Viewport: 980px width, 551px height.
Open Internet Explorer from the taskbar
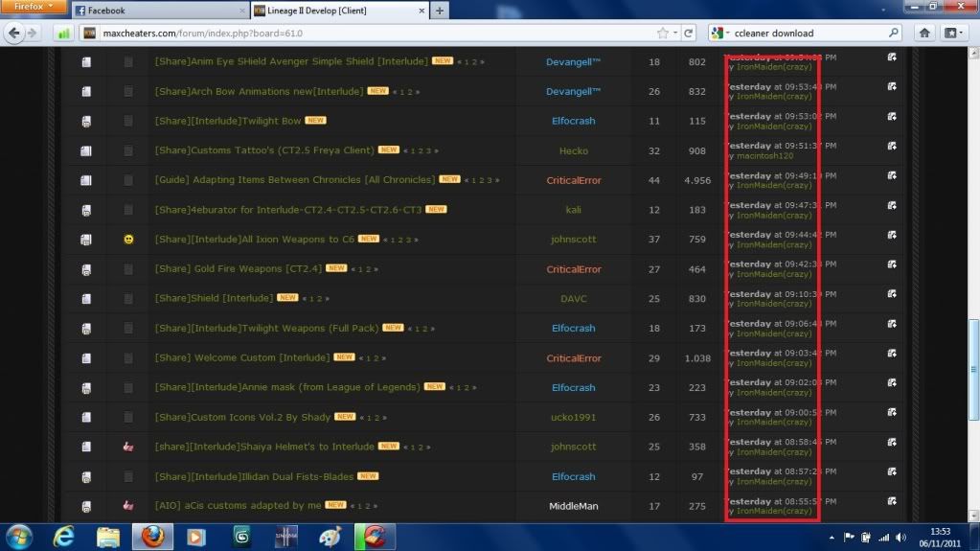click(x=63, y=537)
